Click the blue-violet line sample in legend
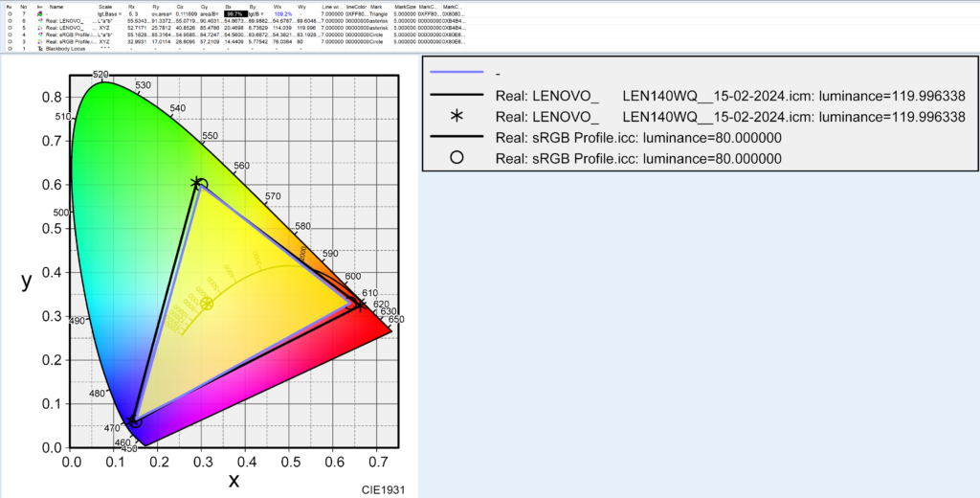 457,73
